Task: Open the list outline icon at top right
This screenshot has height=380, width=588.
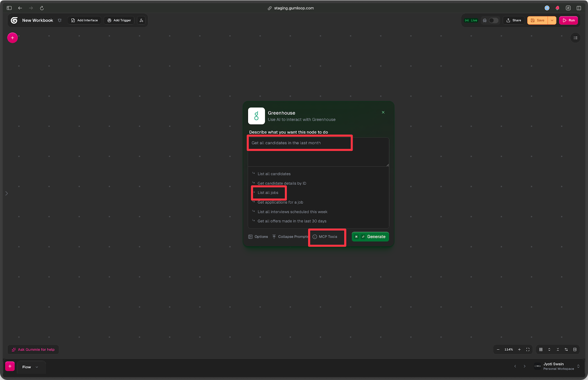Action: [x=576, y=38]
